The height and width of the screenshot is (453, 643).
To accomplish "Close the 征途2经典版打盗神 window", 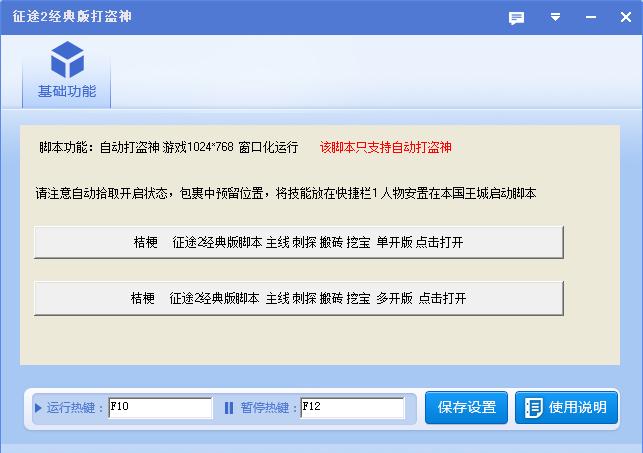I will pos(626,17).
